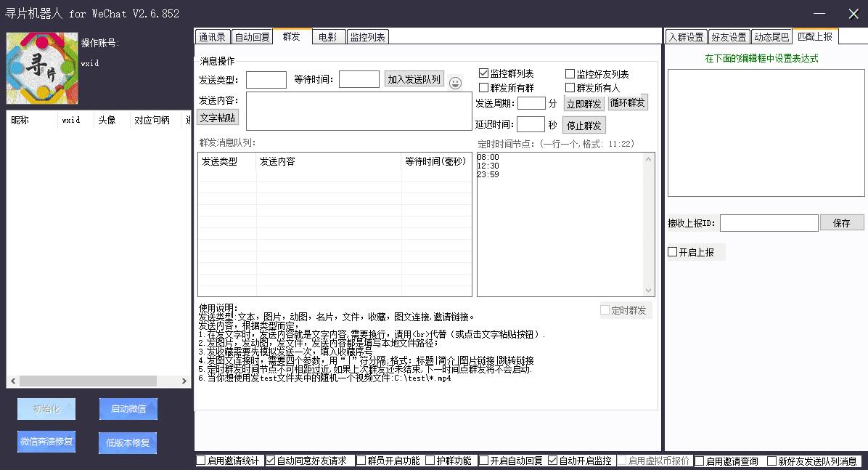
Task: Click the account list right scroll arrow
Action: coord(184,381)
